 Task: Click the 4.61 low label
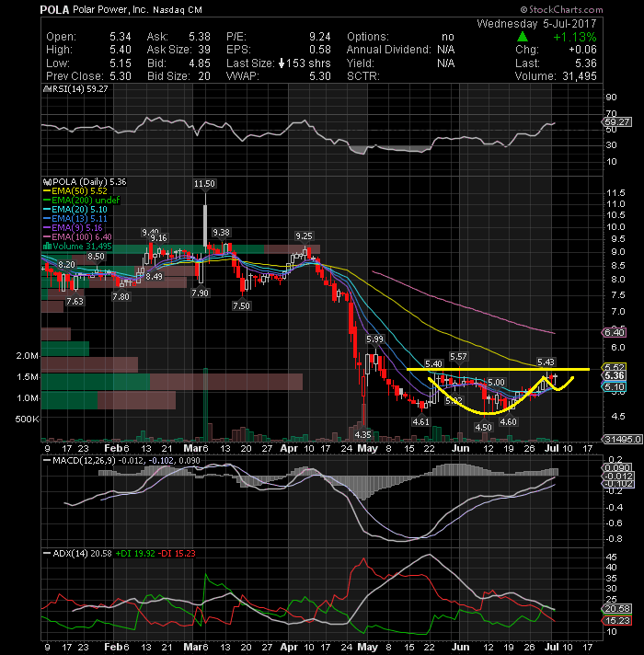point(420,422)
